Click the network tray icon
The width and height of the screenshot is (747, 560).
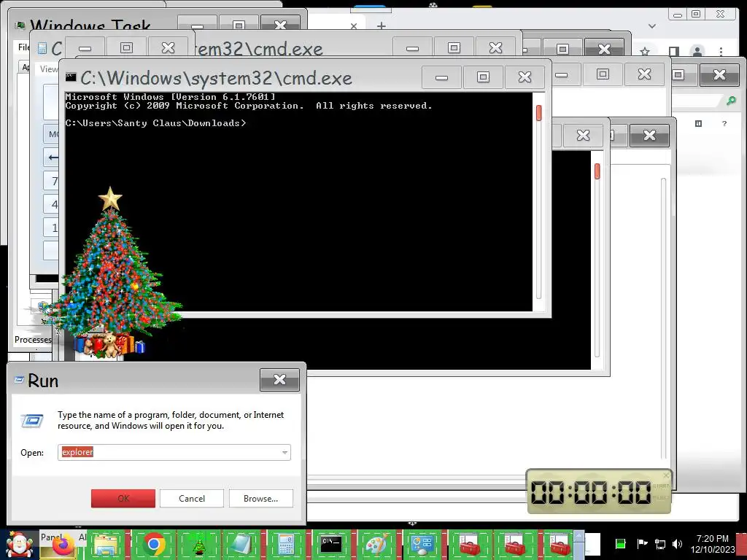[x=659, y=544]
